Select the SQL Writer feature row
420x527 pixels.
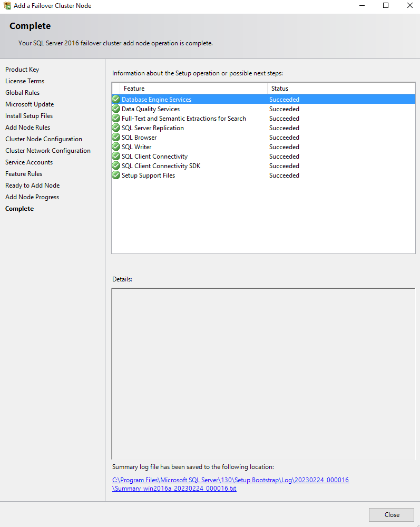click(263, 147)
